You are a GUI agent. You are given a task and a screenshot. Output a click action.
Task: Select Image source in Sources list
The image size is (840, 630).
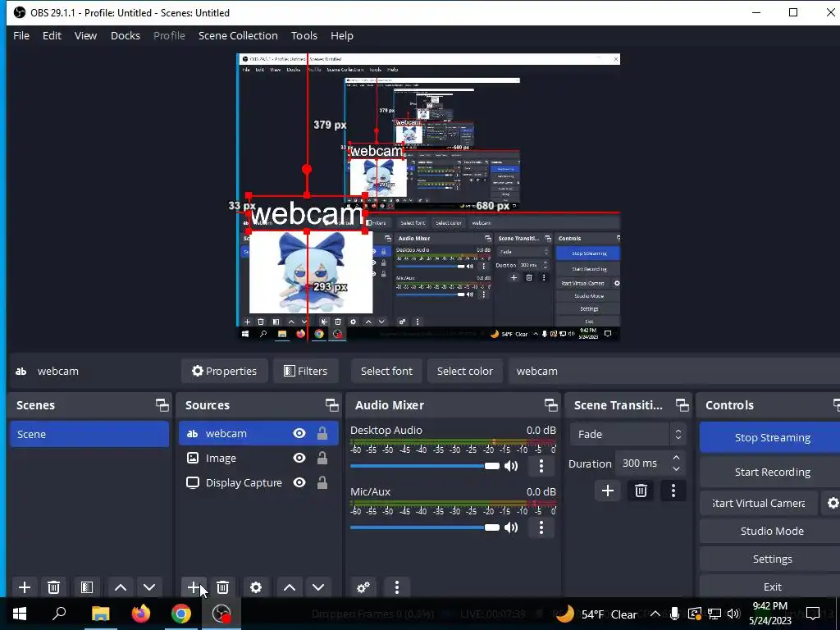click(x=258, y=458)
